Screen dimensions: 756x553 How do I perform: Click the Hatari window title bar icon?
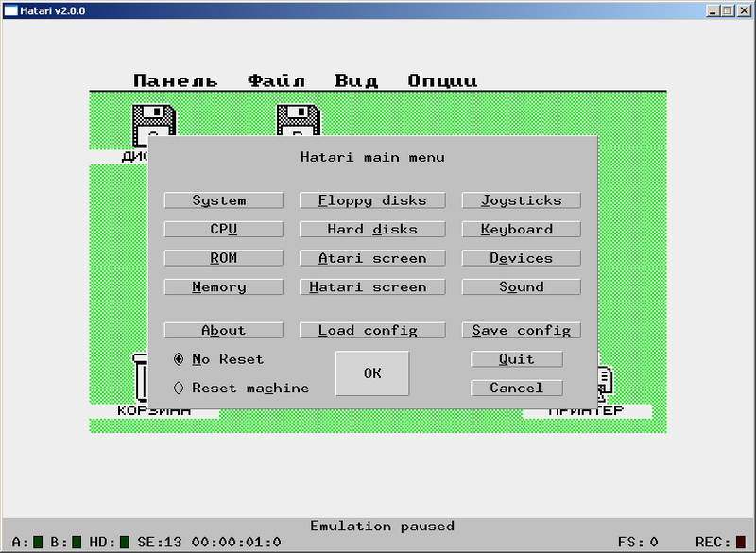10,10
